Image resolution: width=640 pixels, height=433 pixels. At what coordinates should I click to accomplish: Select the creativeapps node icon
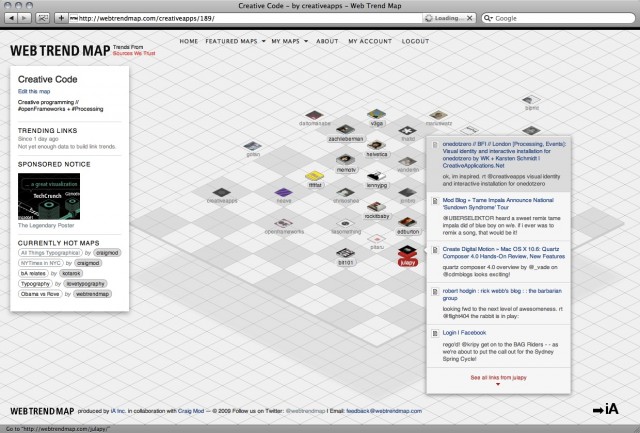pyautogui.click(x=222, y=192)
